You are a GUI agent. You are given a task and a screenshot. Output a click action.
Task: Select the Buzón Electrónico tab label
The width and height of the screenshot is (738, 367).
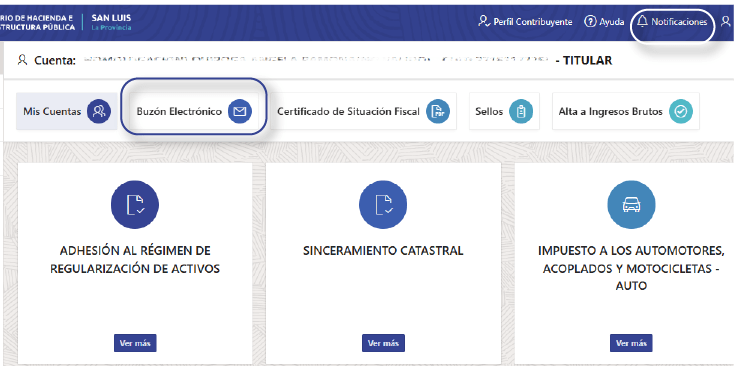179,112
